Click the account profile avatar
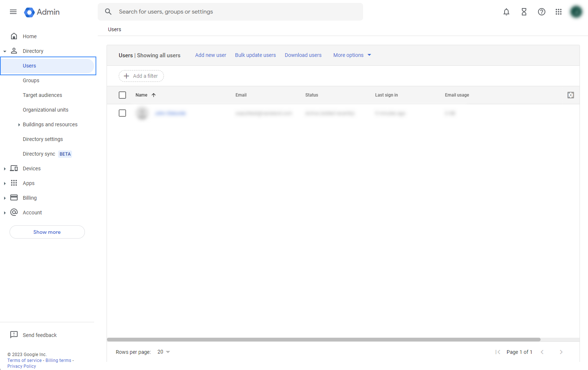 576,12
